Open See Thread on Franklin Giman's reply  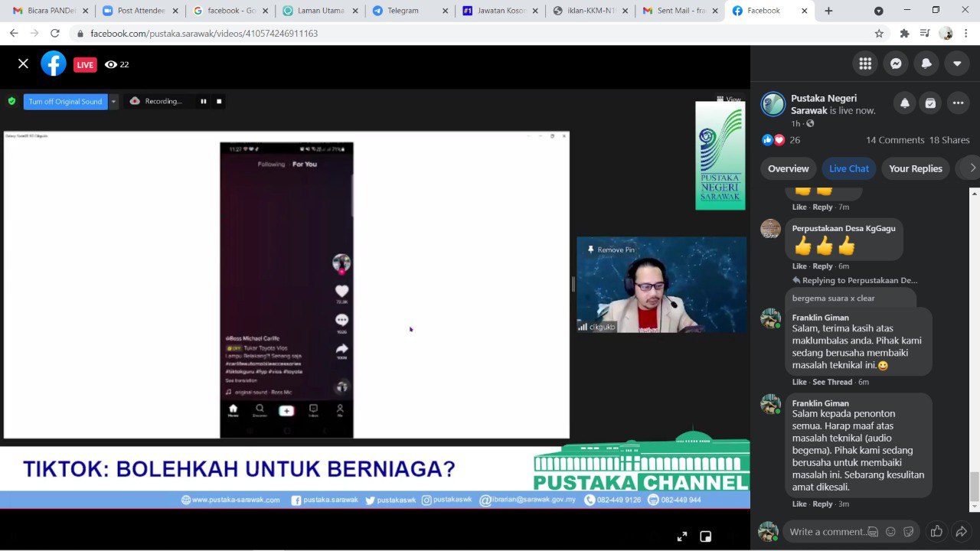(832, 382)
